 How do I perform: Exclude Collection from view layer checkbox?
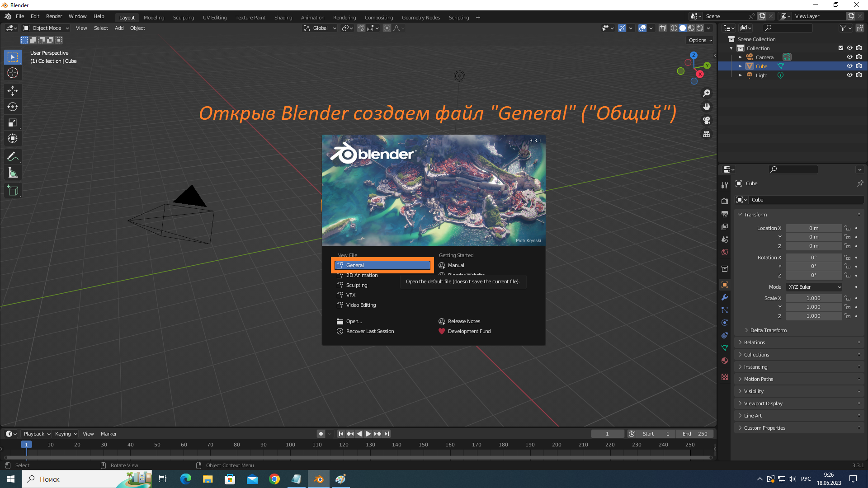click(x=840, y=48)
